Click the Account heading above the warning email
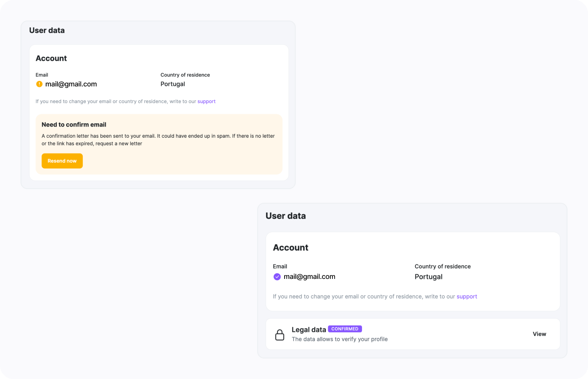The image size is (588, 379). pyautogui.click(x=51, y=59)
